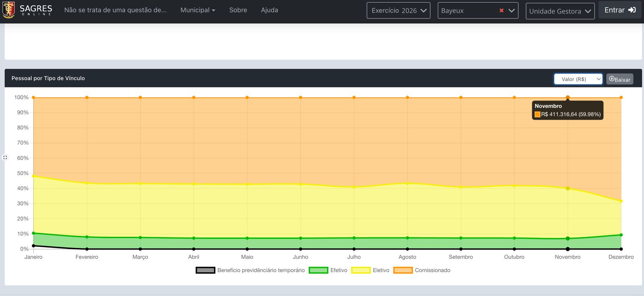The image size is (644, 296).
Task: Click the Eletivo data point for Novembro
Action: tap(568, 188)
